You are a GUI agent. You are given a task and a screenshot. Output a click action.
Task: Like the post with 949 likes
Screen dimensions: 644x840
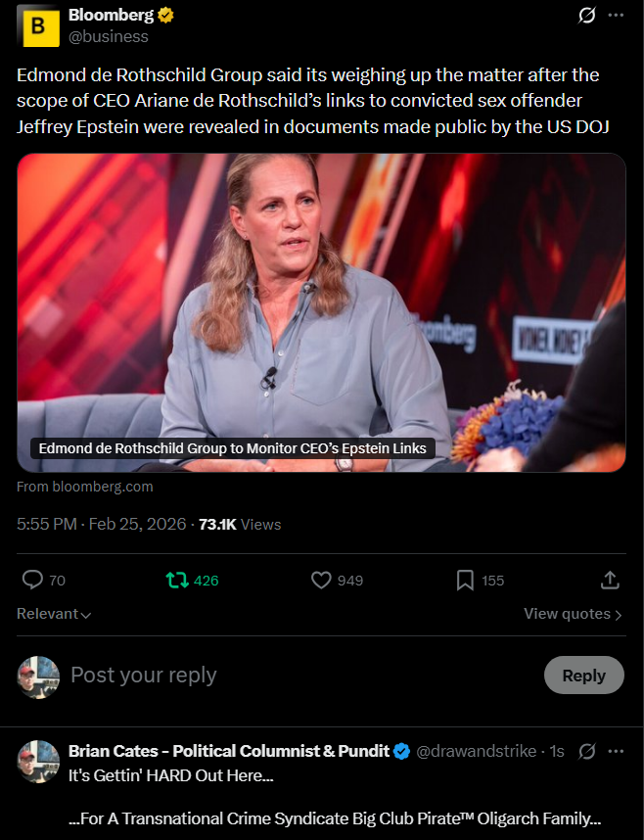coord(321,581)
